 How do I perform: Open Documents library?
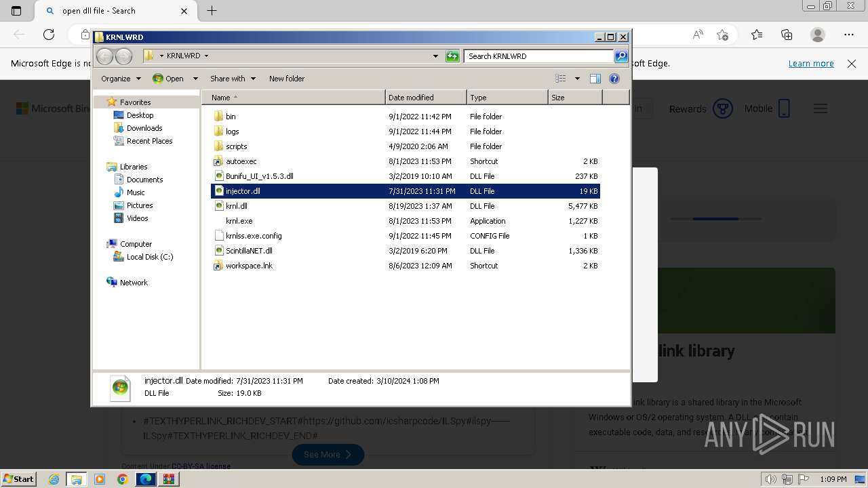tap(144, 180)
